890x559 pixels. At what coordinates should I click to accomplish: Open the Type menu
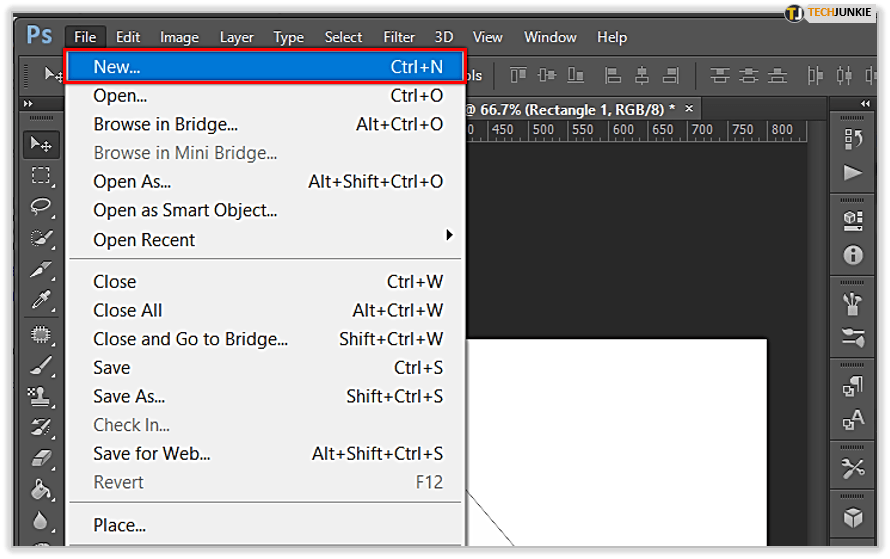(x=288, y=37)
